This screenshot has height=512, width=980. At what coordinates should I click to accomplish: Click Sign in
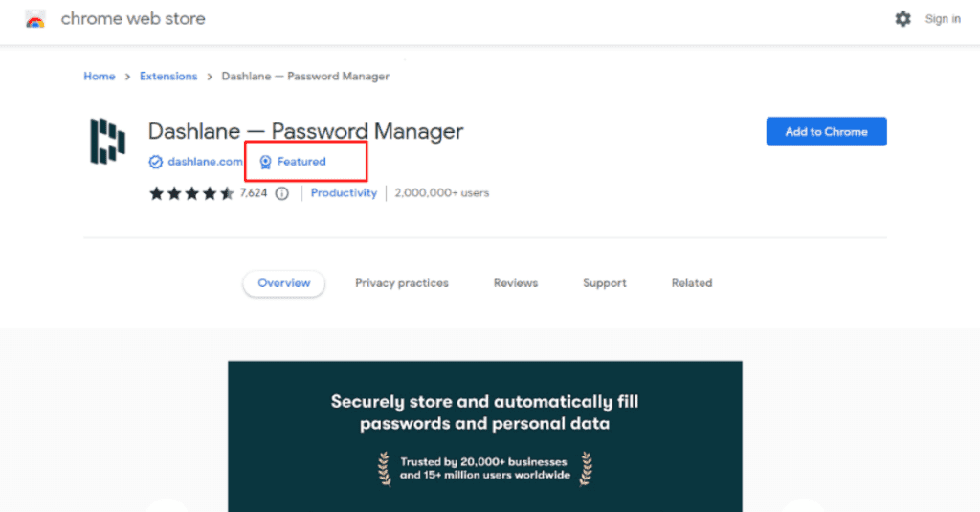pos(943,19)
